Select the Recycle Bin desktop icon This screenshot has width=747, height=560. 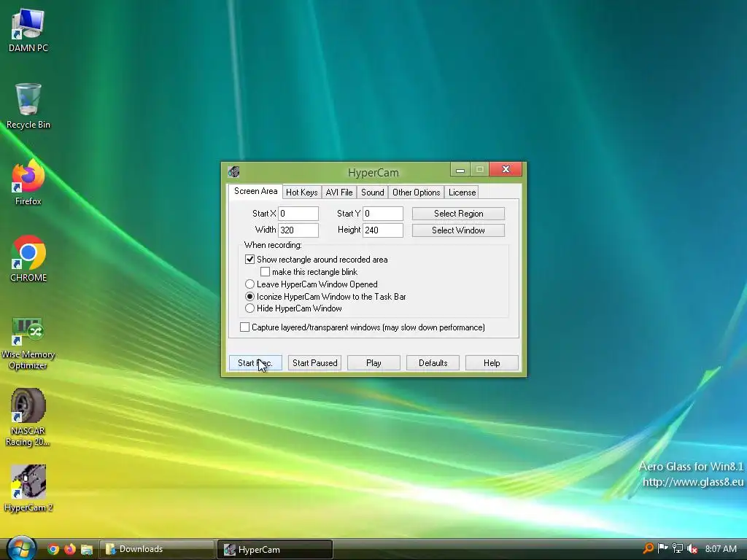(x=28, y=106)
